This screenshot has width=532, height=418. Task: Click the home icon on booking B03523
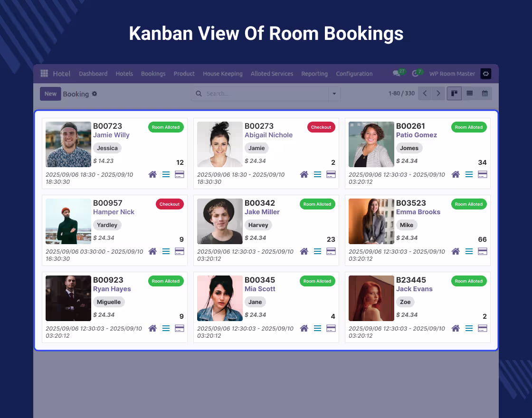pyautogui.click(x=456, y=251)
